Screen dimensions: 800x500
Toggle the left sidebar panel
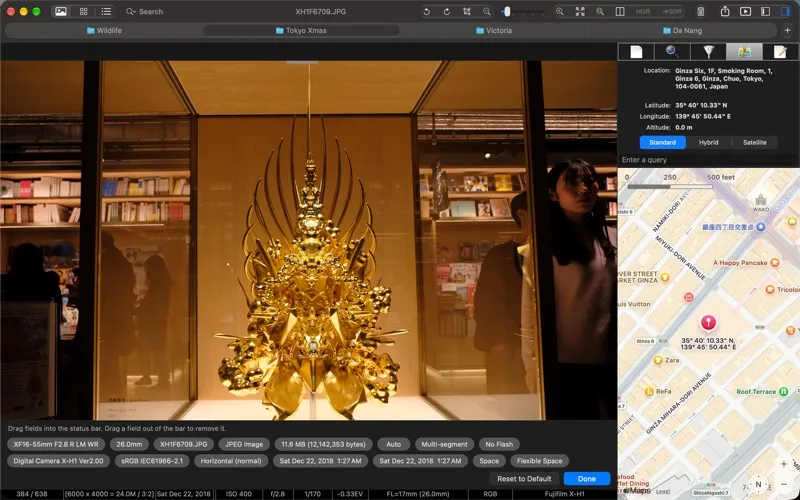(x=765, y=11)
